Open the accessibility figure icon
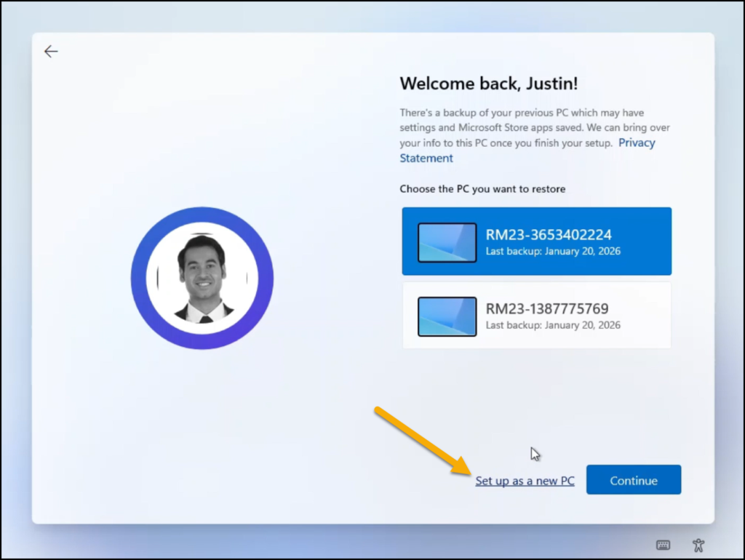745x560 pixels. 698,545
